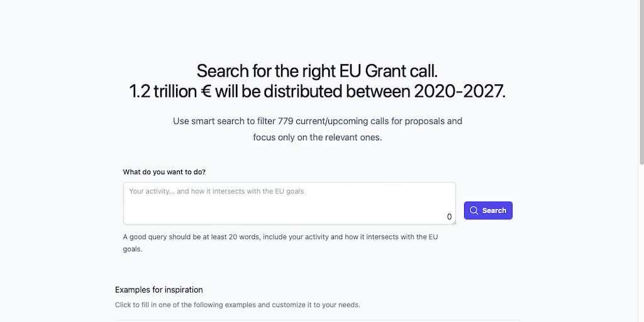Click the "Examples for inspiration" heading
644x322 pixels.
pos(159,290)
